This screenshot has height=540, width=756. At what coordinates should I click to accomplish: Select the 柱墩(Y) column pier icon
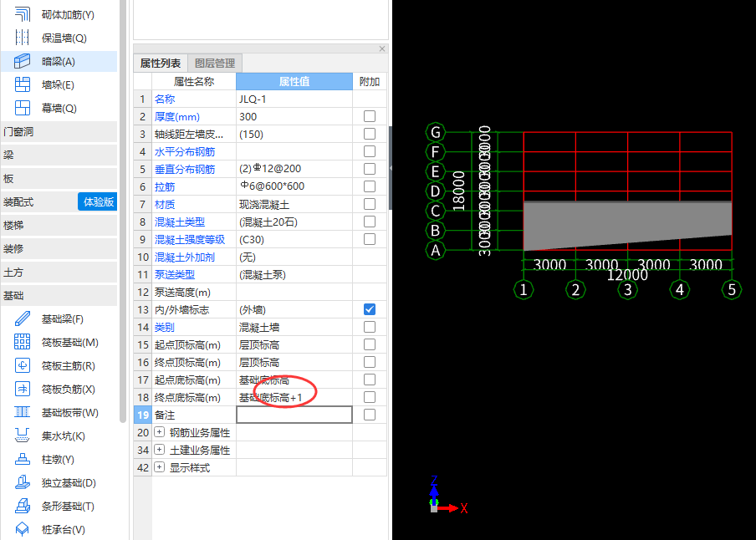tap(23, 460)
